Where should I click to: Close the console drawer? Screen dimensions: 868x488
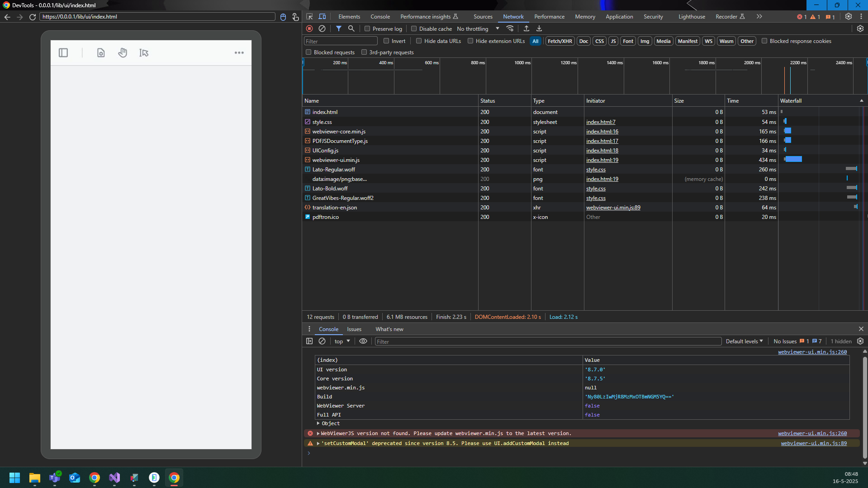coord(861,329)
